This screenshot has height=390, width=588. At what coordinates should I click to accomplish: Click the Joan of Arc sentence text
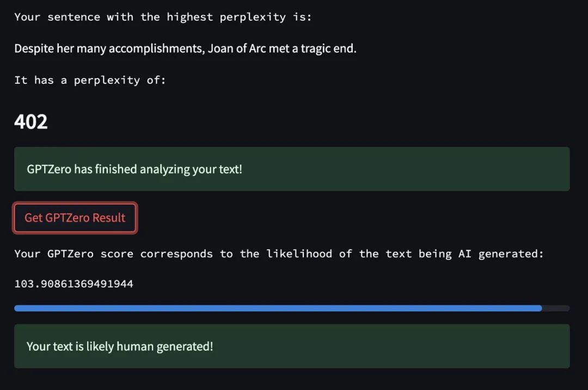(185, 49)
